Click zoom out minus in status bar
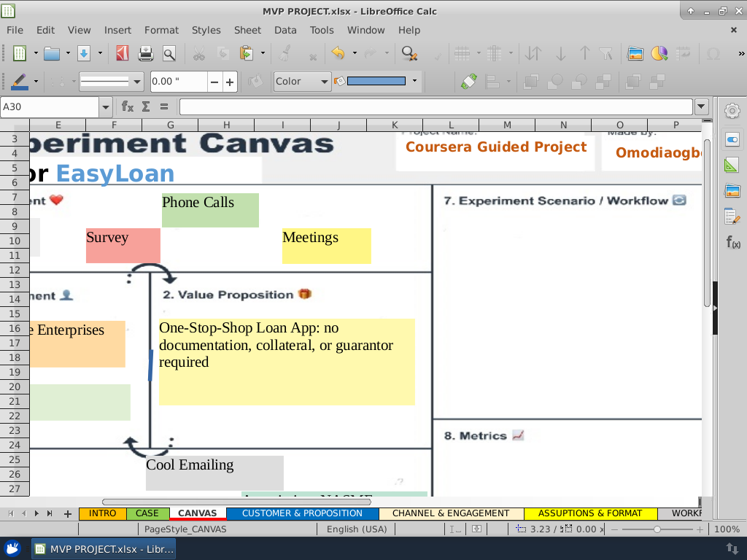 (x=614, y=529)
